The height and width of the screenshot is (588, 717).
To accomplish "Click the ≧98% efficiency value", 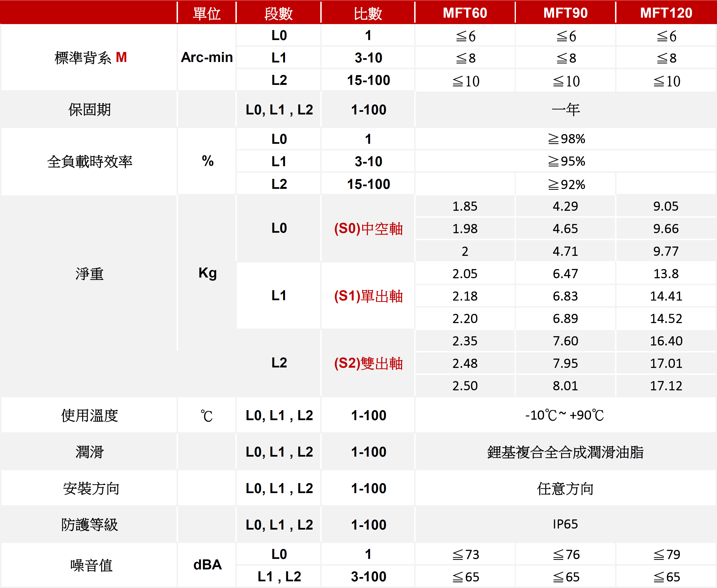I will click(566, 139).
